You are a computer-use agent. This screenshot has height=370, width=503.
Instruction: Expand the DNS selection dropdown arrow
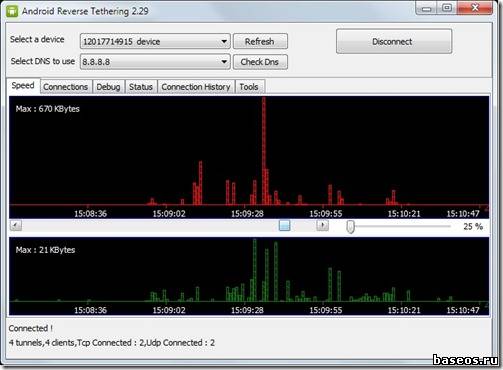(224, 62)
